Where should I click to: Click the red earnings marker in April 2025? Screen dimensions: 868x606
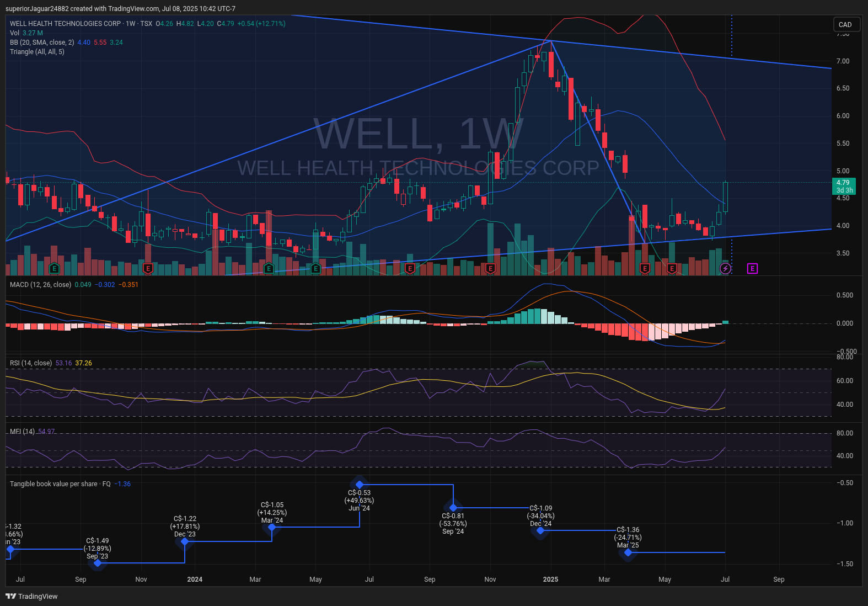pos(645,269)
